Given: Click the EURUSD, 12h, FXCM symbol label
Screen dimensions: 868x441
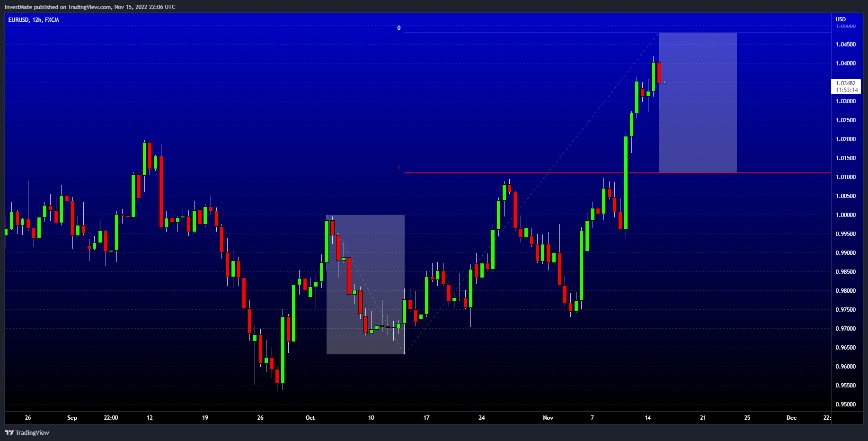Looking at the screenshot, I should point(34,20).
